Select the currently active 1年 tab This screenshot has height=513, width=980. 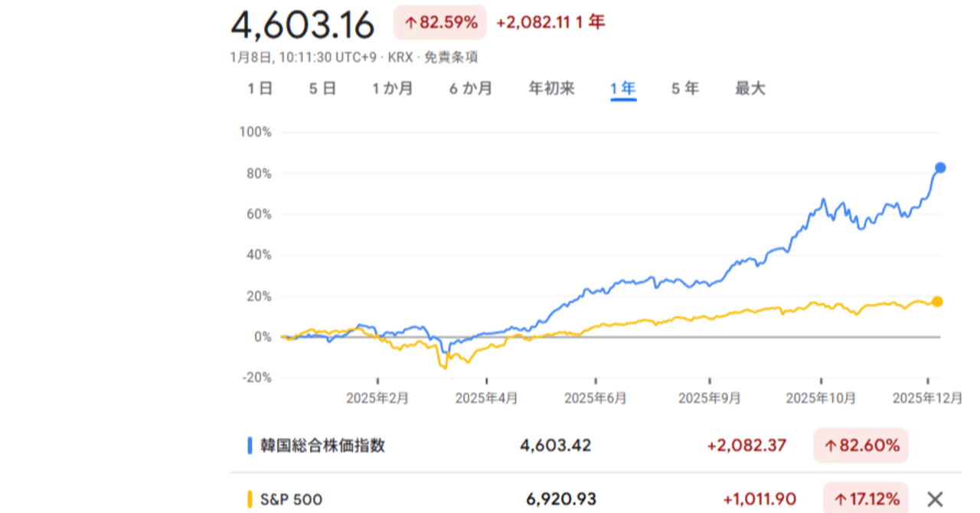(622, 88)
